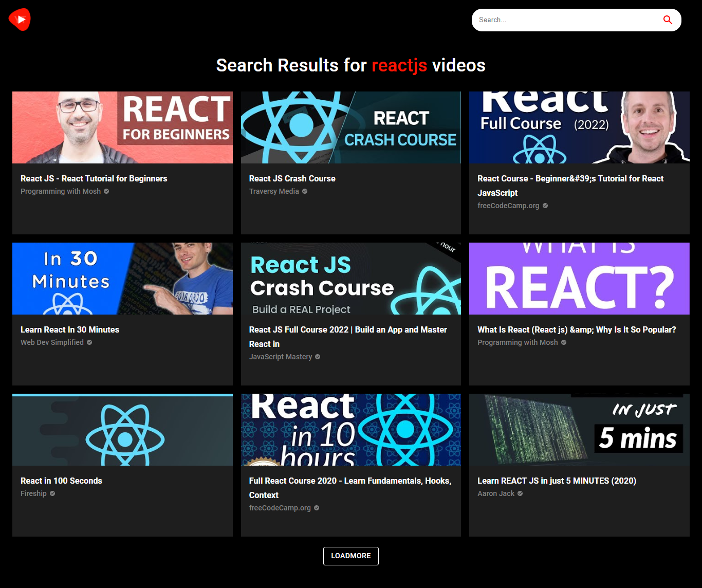Select the What Is React video title
The image size is (702, 588).
(x=577, y=329)
